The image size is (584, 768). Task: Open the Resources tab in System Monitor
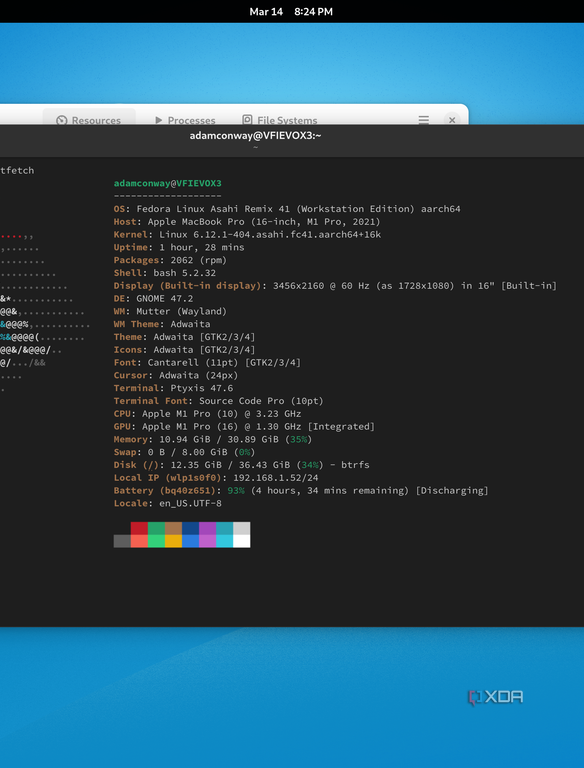89,119
